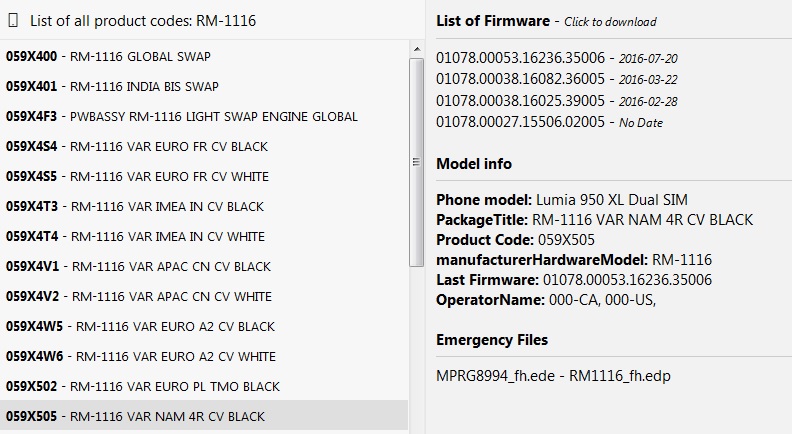Screen dimensions: 792x434
Task: Select product code 059X401 INDIA BIS SWAP
Action: coord(204,86)
